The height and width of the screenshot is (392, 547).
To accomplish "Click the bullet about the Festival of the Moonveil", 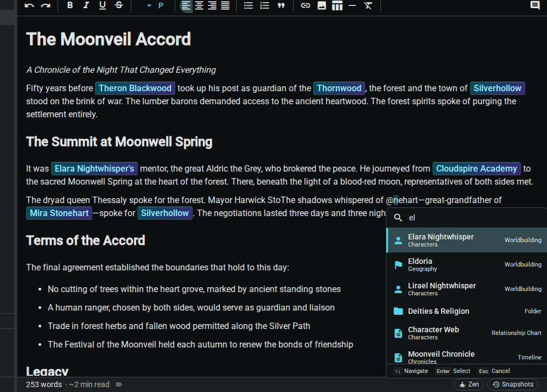I will (x=200, y=345).
